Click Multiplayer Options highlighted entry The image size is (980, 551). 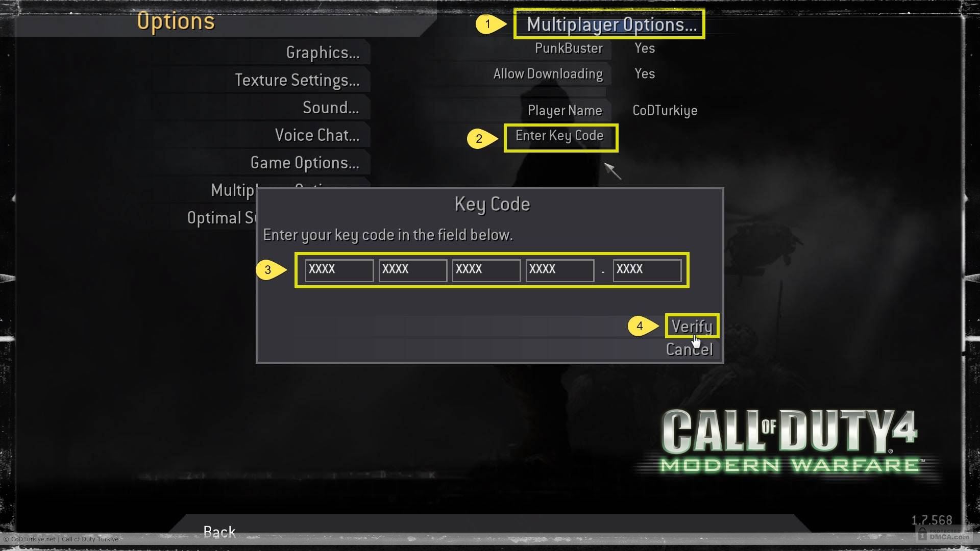(608, 23)
